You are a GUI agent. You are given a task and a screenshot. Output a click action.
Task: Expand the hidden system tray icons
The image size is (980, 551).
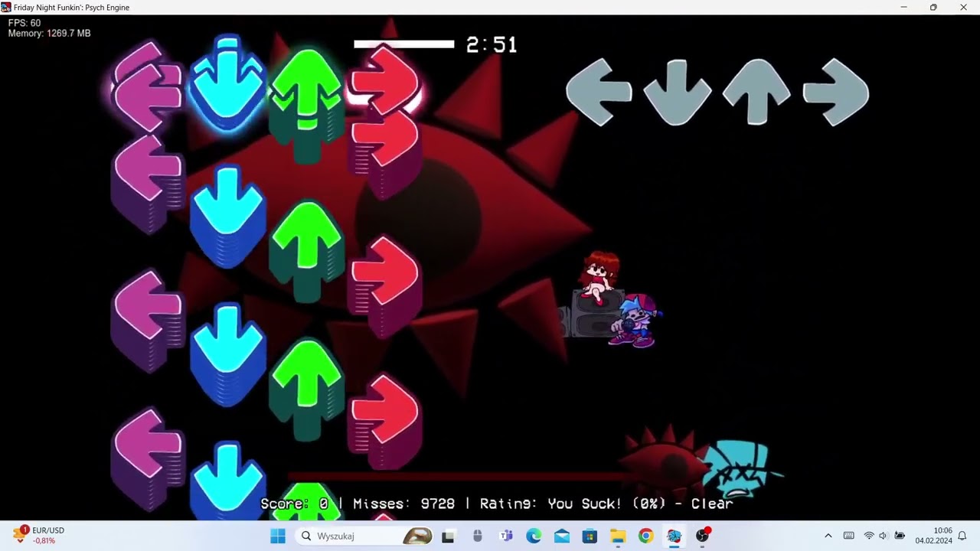(x=828, y=536)
